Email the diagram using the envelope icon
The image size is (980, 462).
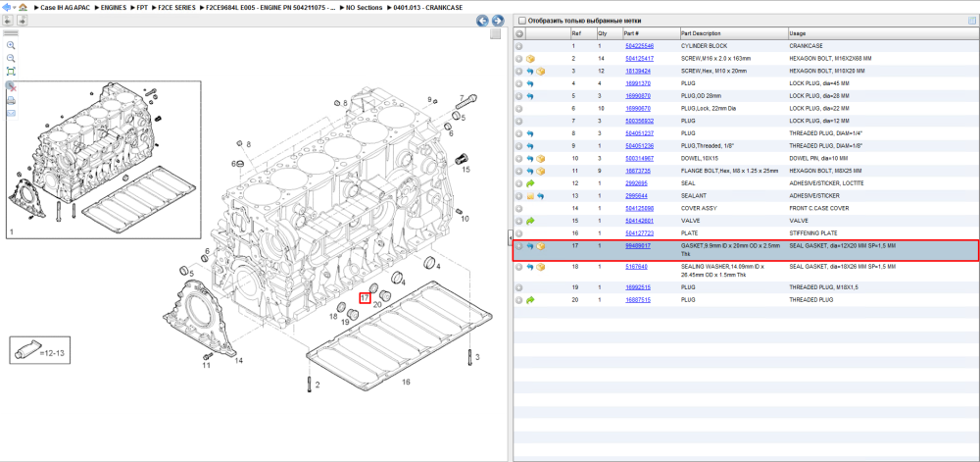(x=11, y=113)
